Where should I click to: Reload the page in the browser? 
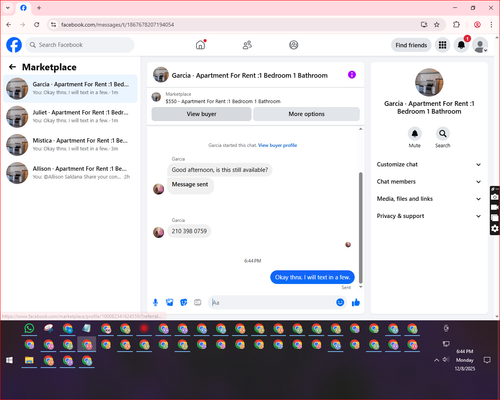click(x=37, y=25)
